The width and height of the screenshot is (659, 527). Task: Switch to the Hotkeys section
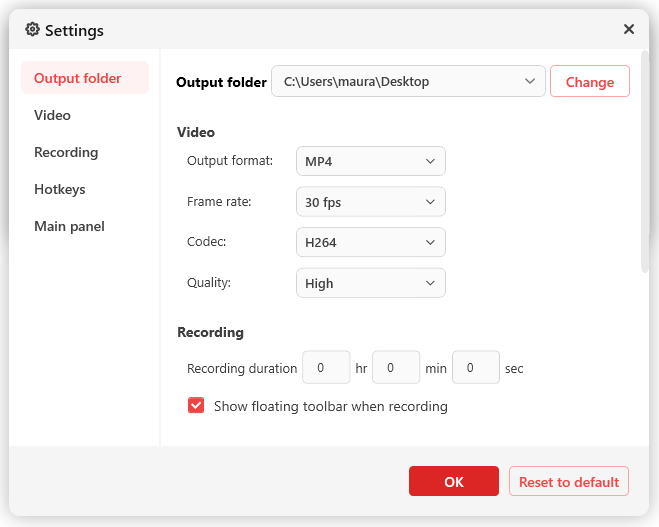60,189
